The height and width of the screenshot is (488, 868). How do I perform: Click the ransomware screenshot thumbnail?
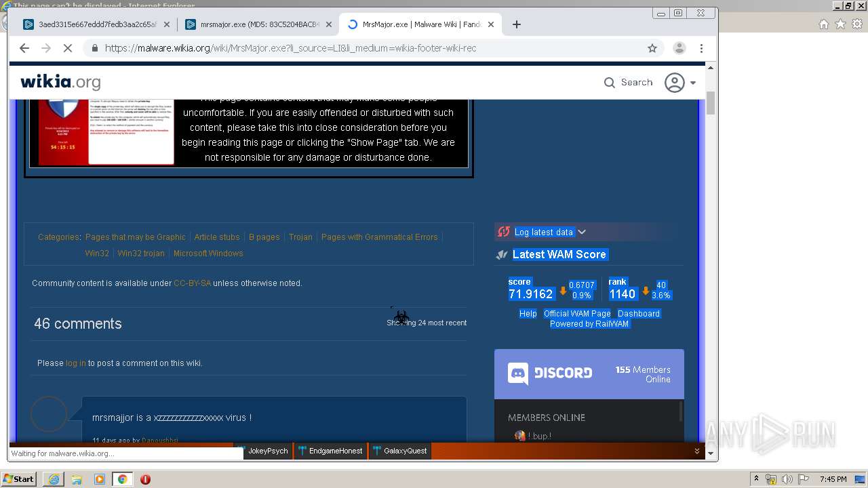tap(106, 132)
